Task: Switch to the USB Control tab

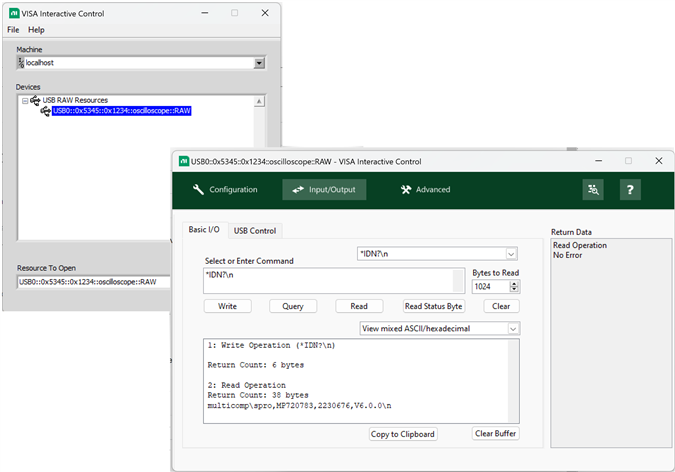Action: [255, 231]
